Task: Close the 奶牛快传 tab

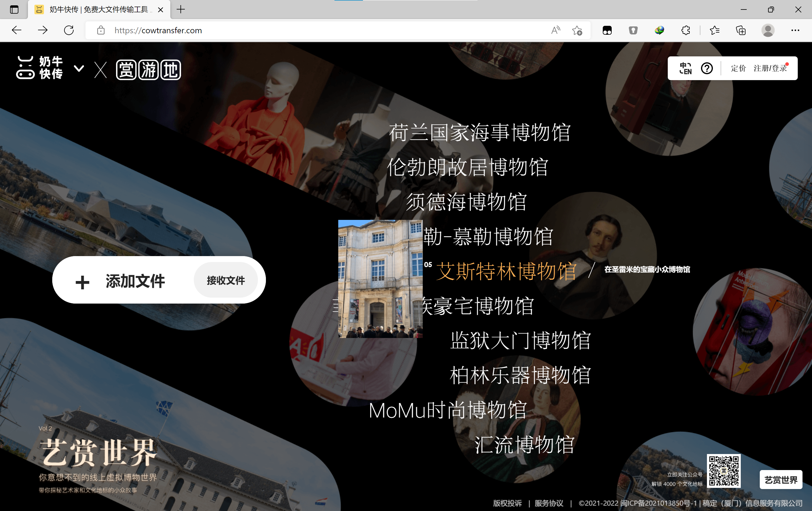Action: (x=161, y=10)
